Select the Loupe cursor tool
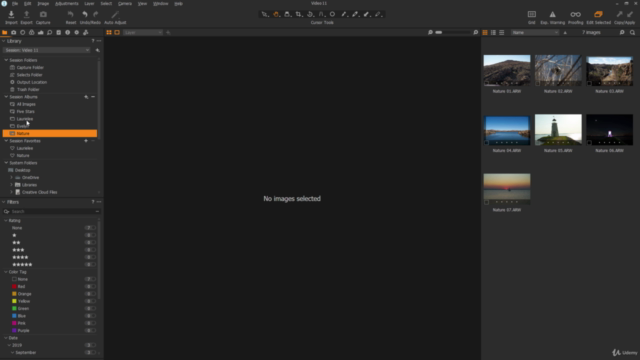 287,14
